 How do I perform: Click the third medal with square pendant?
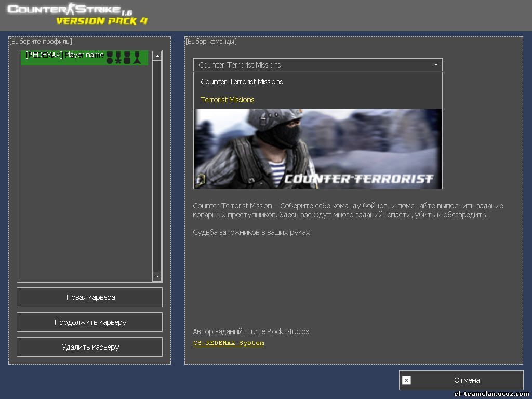[127, 58]
